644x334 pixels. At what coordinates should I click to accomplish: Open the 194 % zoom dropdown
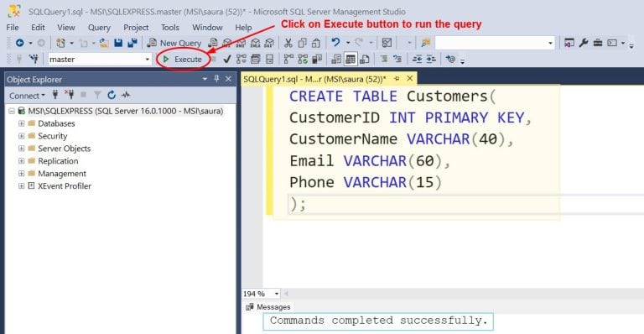tap(277, 294)
